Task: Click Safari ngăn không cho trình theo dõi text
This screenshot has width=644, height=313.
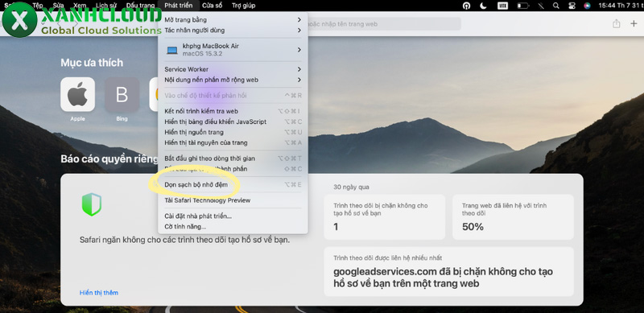Action: pos(185,240)
